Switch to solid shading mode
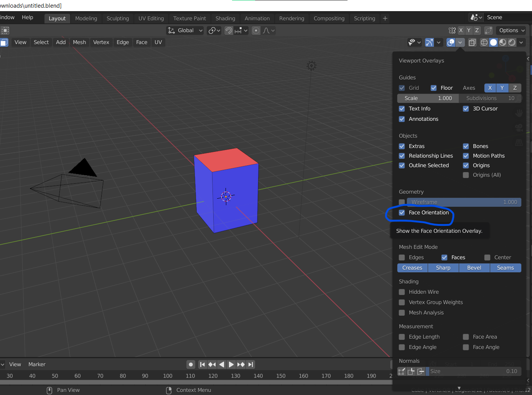 [494, 42]
